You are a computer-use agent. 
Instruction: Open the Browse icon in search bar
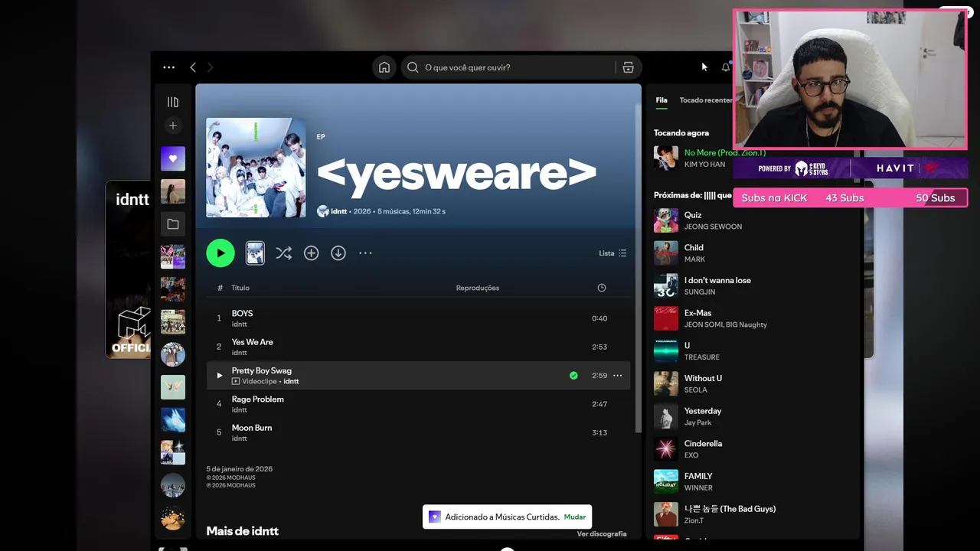pos(628,67)
